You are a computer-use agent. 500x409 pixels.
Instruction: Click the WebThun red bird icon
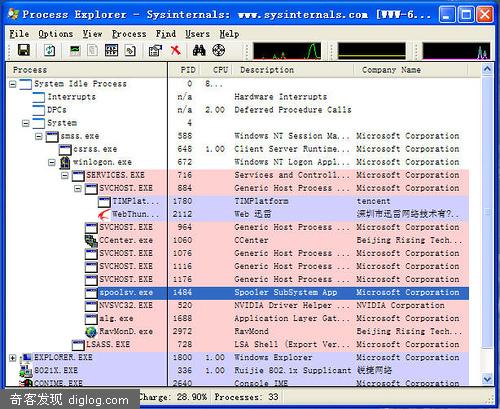point(104,214)
